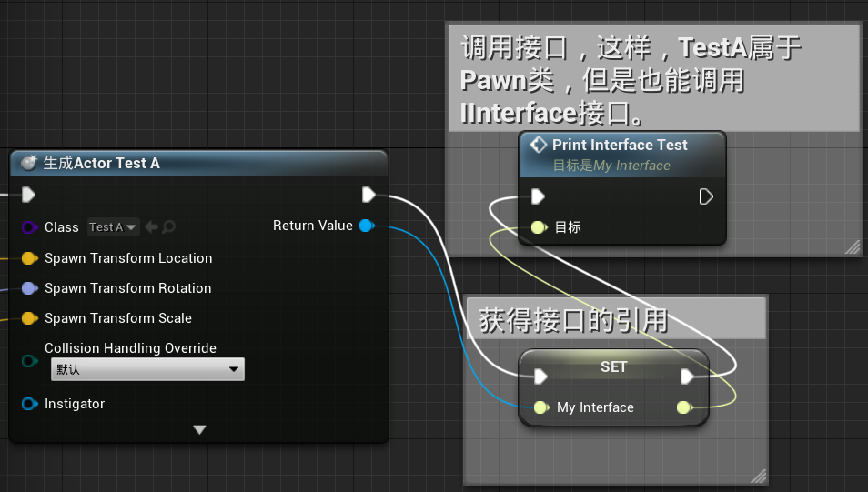The height and width of the screenshot is (492, 868).
Task: Open the Test A class dropdown
Action: 113,227
